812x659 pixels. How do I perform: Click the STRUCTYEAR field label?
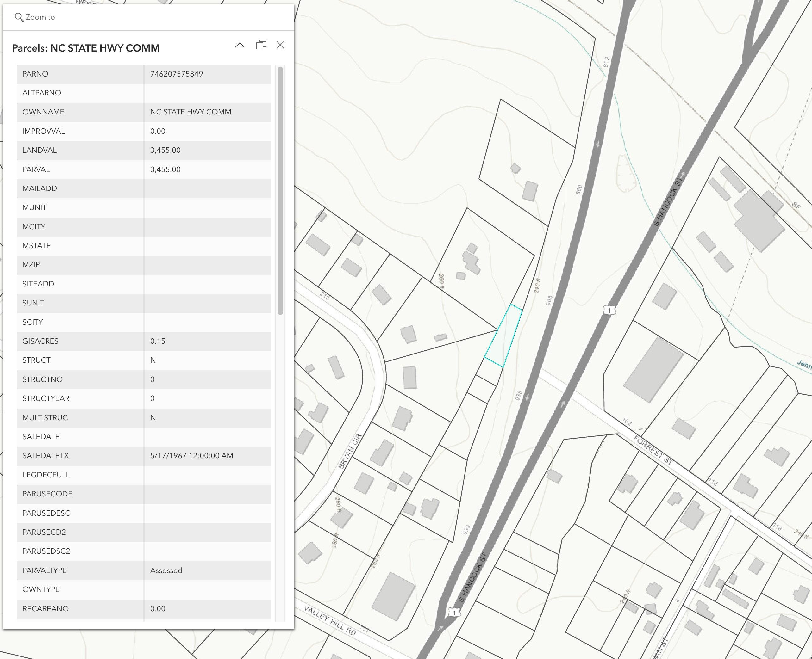46,398
